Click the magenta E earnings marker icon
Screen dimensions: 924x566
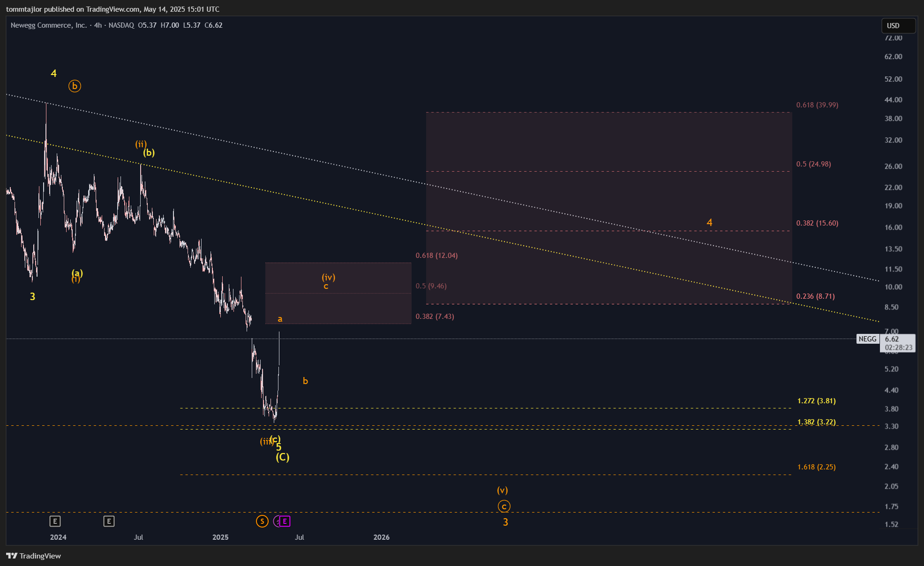coord(285,521)
